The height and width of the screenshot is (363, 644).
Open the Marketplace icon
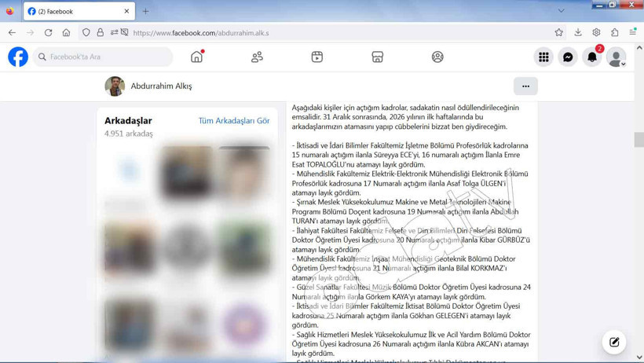pyautogui.click(x=378, y=57)
